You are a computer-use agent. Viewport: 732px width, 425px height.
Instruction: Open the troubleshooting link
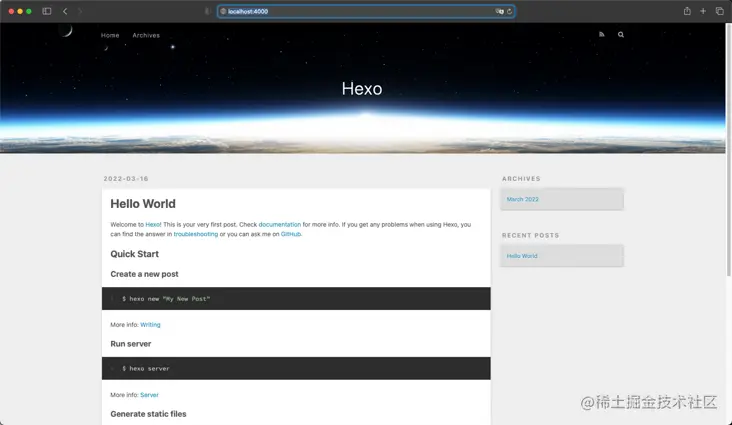point(196,234)
